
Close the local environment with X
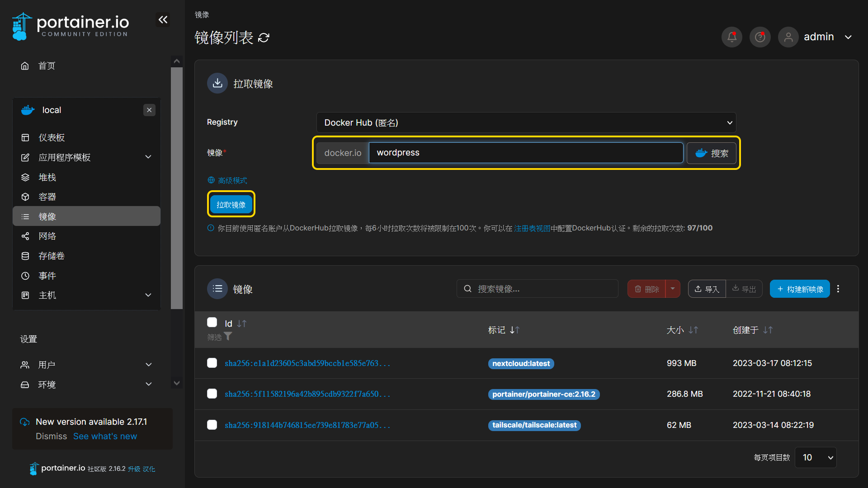(149, 110)
